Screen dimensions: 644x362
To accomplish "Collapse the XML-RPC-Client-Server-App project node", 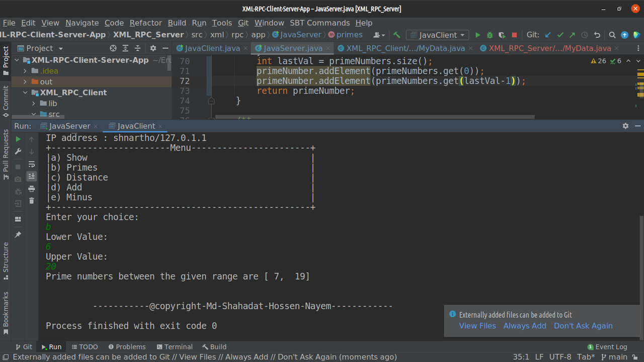I will coord(17,59).
